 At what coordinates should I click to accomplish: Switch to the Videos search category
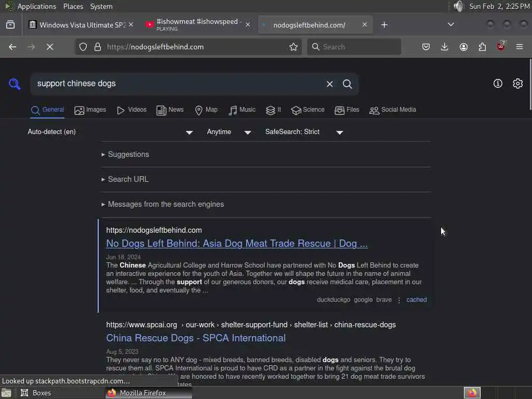(131, 110)
